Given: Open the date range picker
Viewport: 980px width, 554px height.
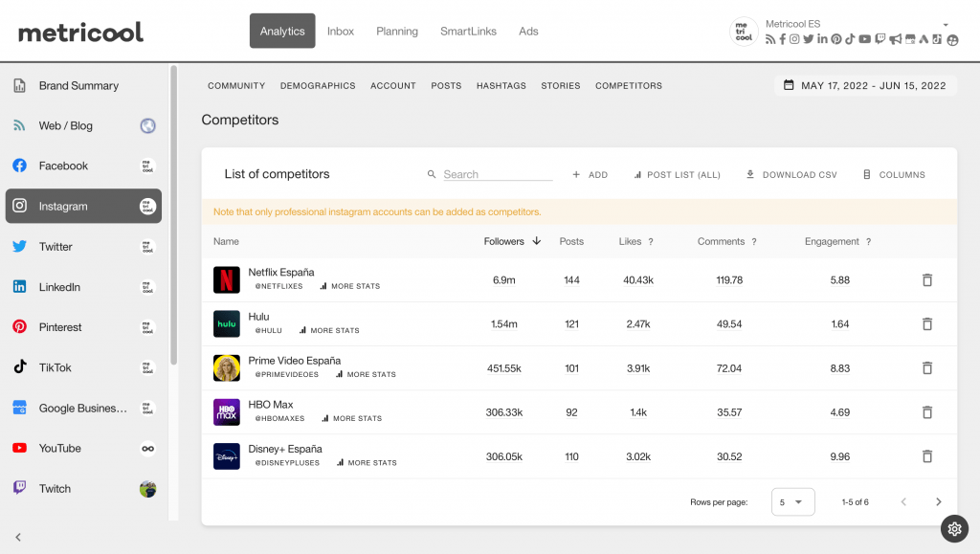Looking at the screenshot, I should [x=865, y=85].
